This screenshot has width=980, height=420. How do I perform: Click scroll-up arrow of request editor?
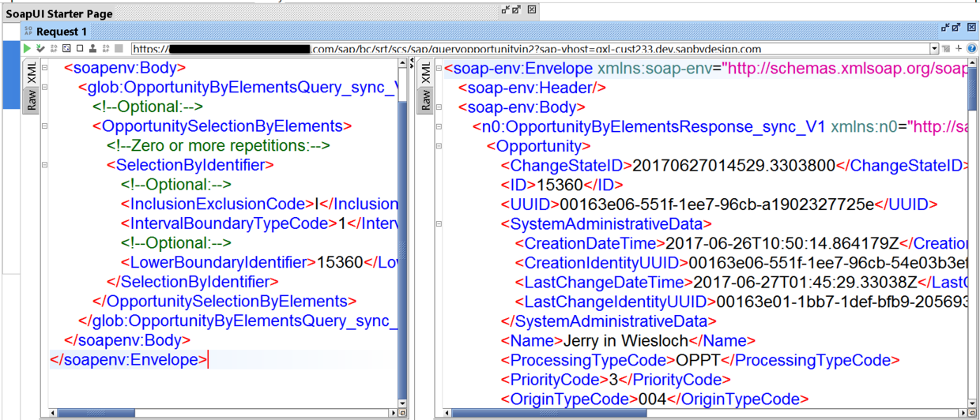[x=403, y=62]
